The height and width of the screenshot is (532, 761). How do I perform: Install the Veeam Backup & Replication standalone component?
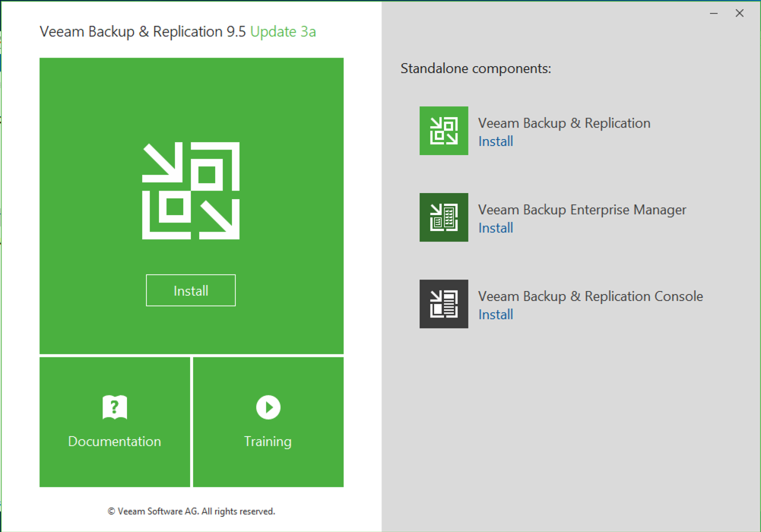(x=496, y=141)
